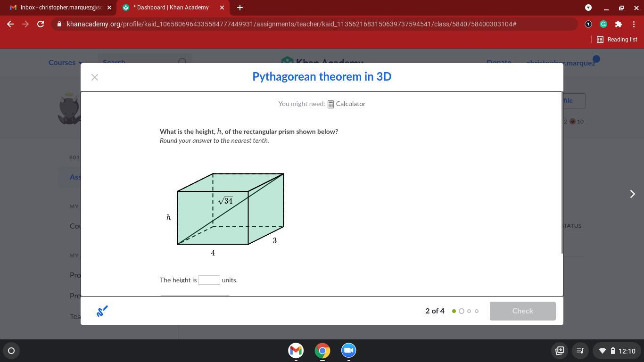Screen dimensions: 644x362
Task: Open the tab search dropdown
Action: pyautogui.click(x=588, y=8)
